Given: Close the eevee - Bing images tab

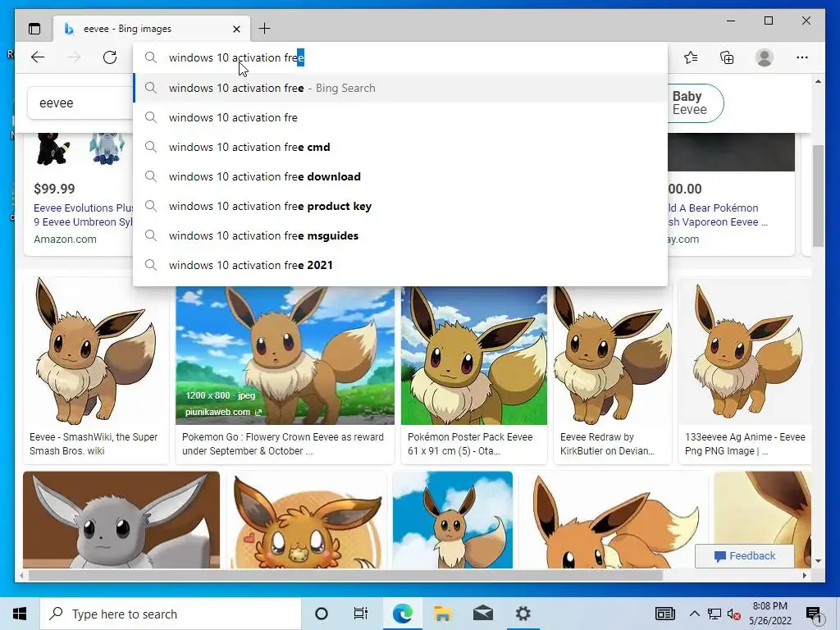Looking at the screenshot, I should [236, 29].
